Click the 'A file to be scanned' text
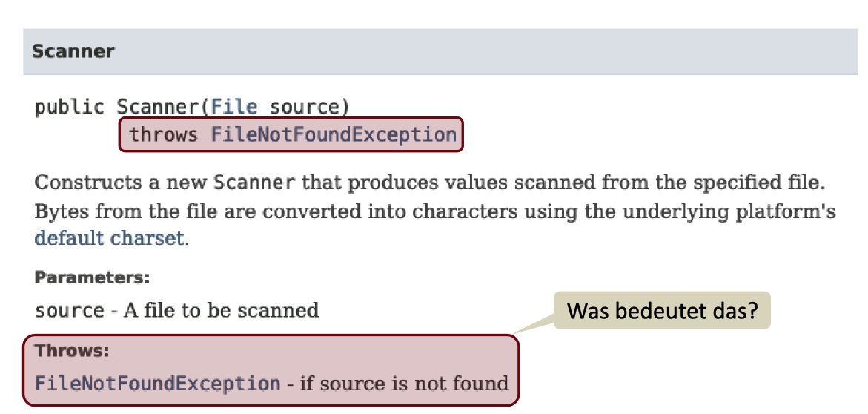868x414 pixels. point(220,310)
